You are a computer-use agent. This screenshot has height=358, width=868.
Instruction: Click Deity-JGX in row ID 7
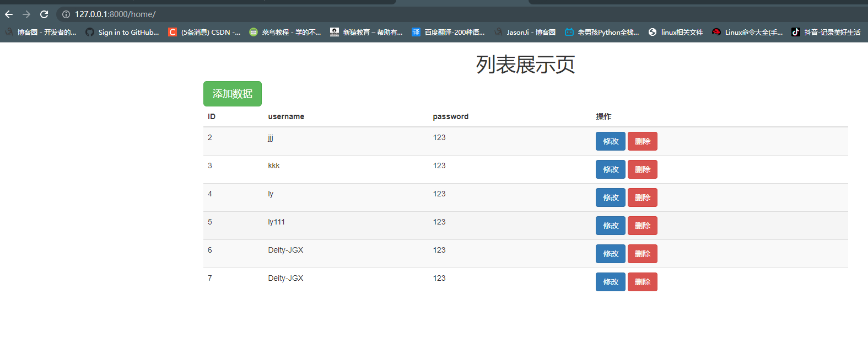[285, 278]
